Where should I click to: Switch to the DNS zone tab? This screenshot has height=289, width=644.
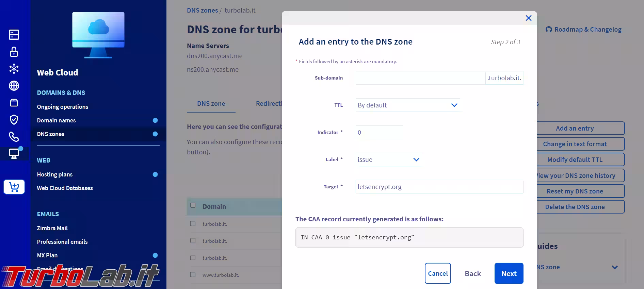[x=211, y=104]
